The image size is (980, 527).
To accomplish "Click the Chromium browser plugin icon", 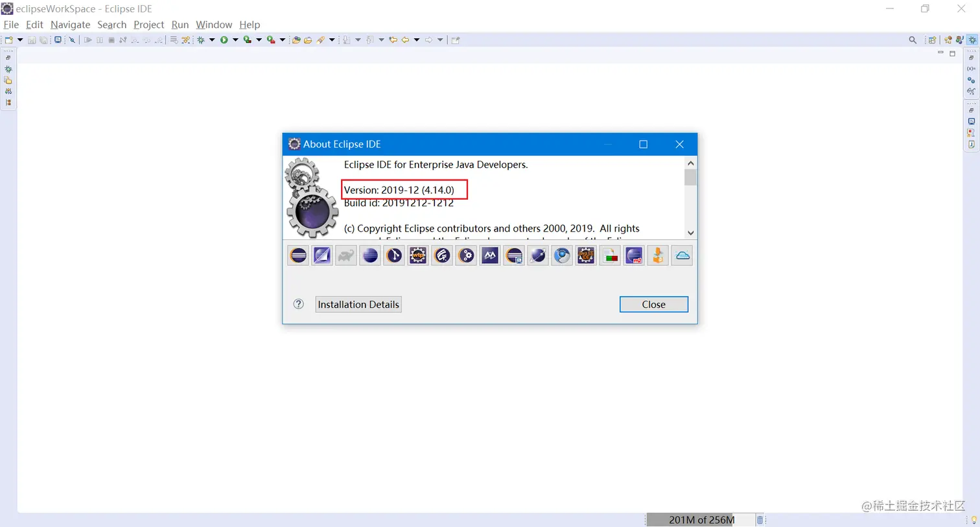I will [x=562, y=255].
